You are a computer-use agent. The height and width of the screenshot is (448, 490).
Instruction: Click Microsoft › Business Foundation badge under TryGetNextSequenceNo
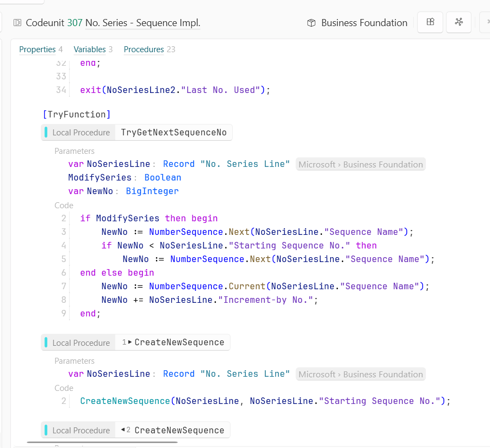(361, 165)
